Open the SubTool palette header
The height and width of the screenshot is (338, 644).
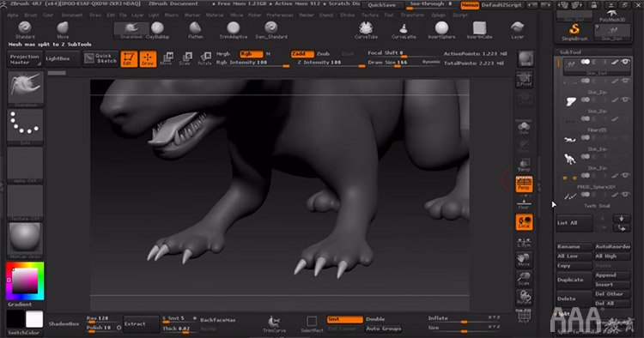pos(570,52)
